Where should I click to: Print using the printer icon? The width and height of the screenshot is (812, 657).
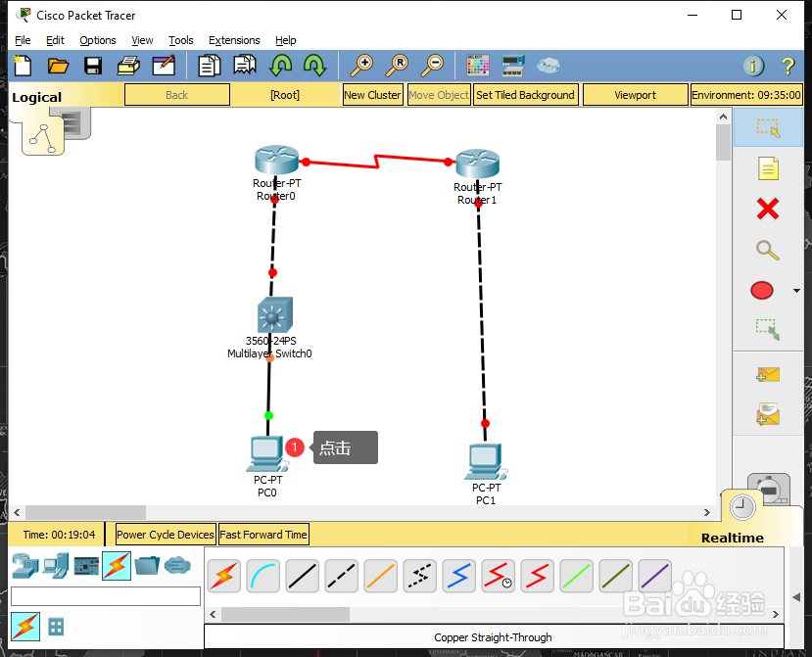coord(128,66)
